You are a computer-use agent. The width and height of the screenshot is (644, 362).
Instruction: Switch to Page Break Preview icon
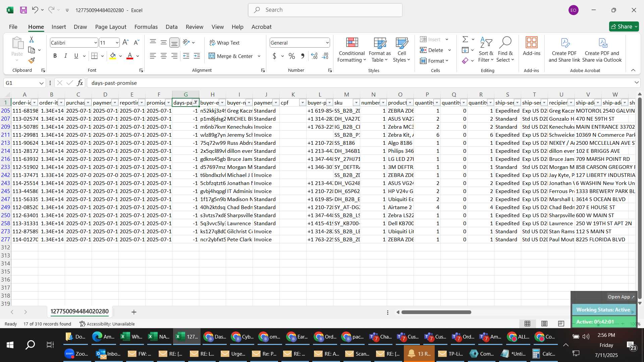pyautogui.click(x=561, y=323)
